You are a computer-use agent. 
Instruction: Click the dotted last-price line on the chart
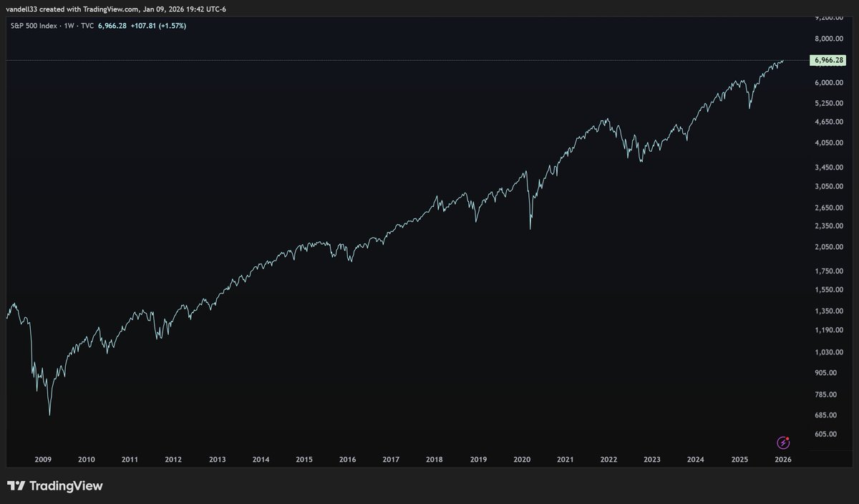point(429,61)
